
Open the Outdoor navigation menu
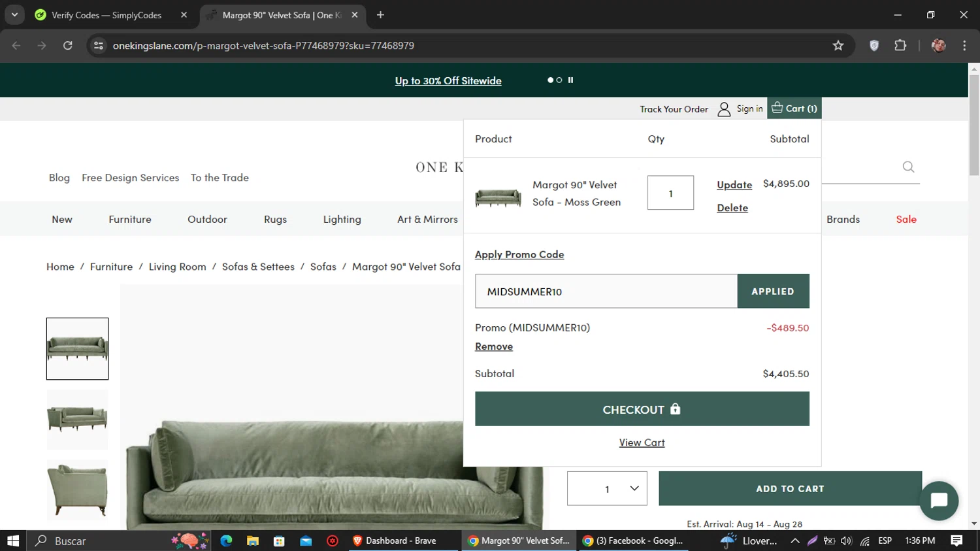pos(207,220)
